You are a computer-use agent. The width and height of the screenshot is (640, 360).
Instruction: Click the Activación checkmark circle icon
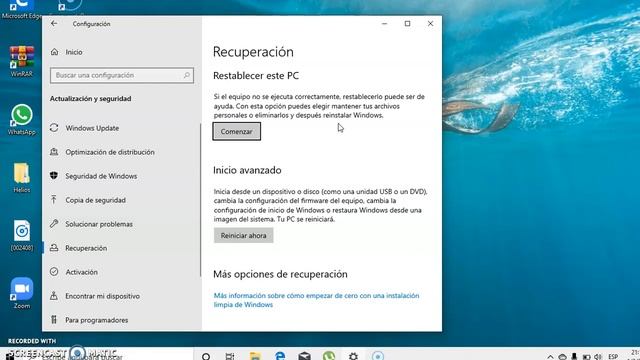tap(54, 271)
